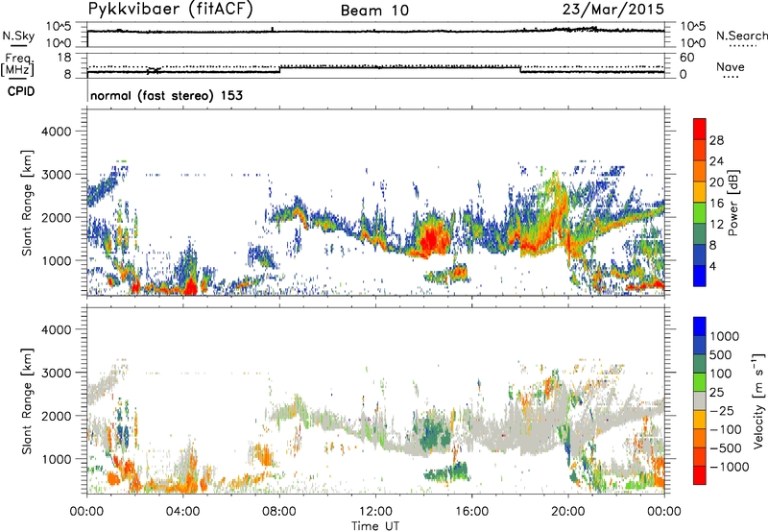
Task: Pick the light green Power swatch 12 to 16
Action: click(700, 213)
